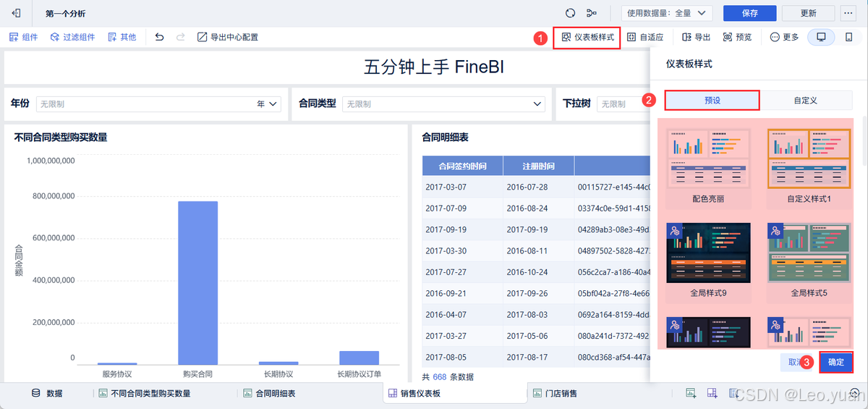Select the 自定义 tab
Viewport: 868px width, 409px height.
[805, 100]
